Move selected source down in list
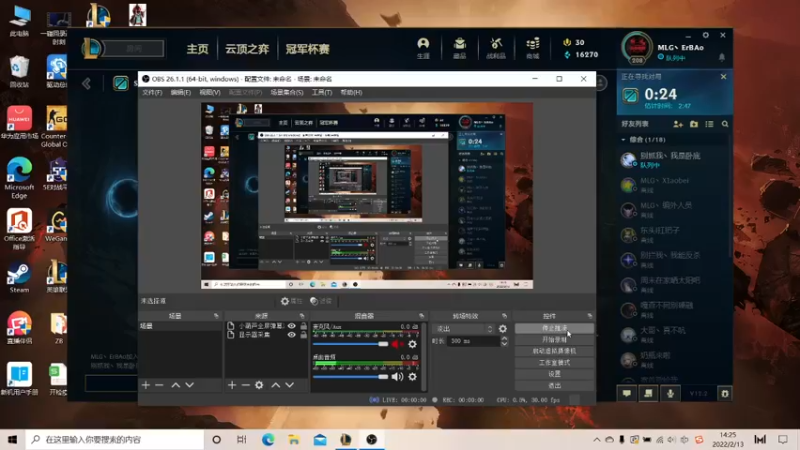Screen dimensions: 800x450 [x=289, y=385]
